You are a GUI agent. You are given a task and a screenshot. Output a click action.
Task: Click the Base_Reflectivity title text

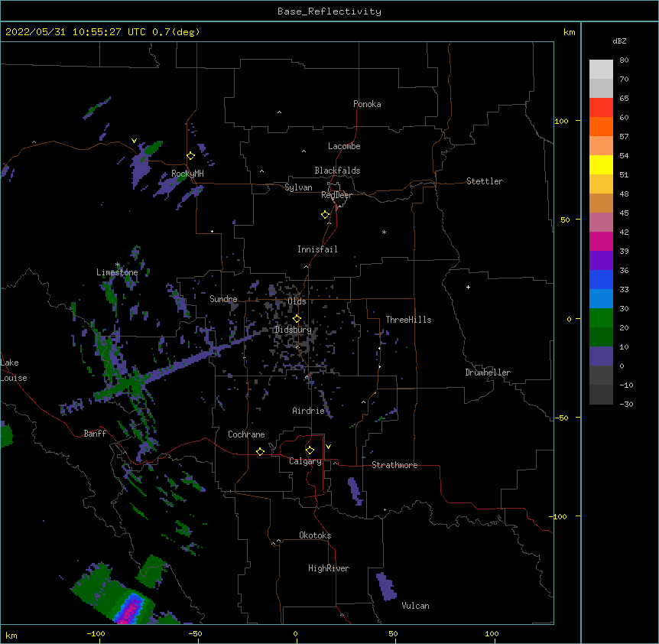[x=329, y=11]
